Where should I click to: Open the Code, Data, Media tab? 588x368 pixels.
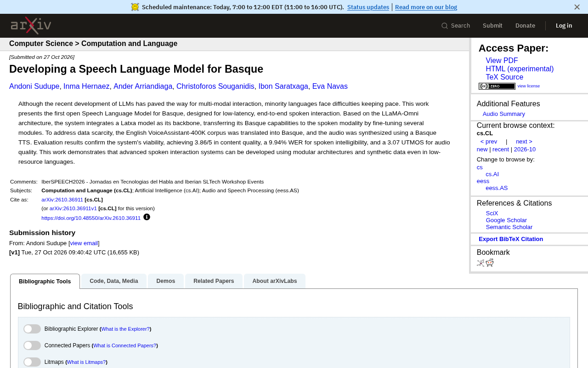(x=114, y=281)
